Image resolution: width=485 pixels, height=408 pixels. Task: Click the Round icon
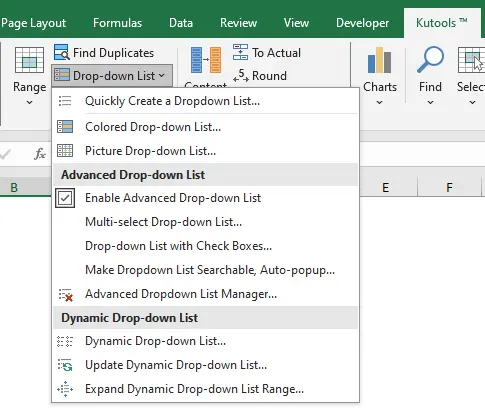click(x=241, y=75)
